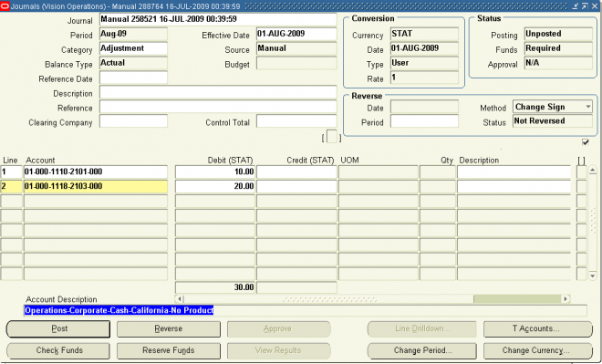Viewport: 602px width, 364px height.
Task: Maximize the Journals window
Action: coord(585,6)
